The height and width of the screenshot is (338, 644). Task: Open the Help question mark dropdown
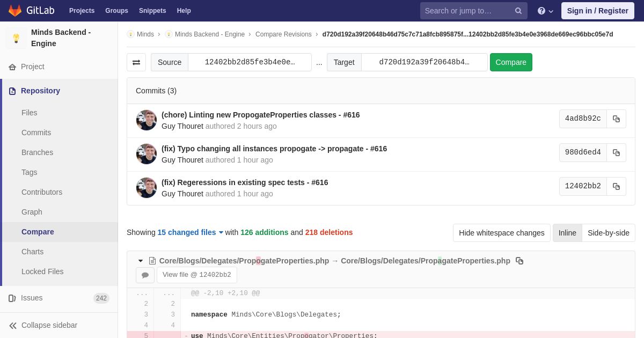point(545,11)
